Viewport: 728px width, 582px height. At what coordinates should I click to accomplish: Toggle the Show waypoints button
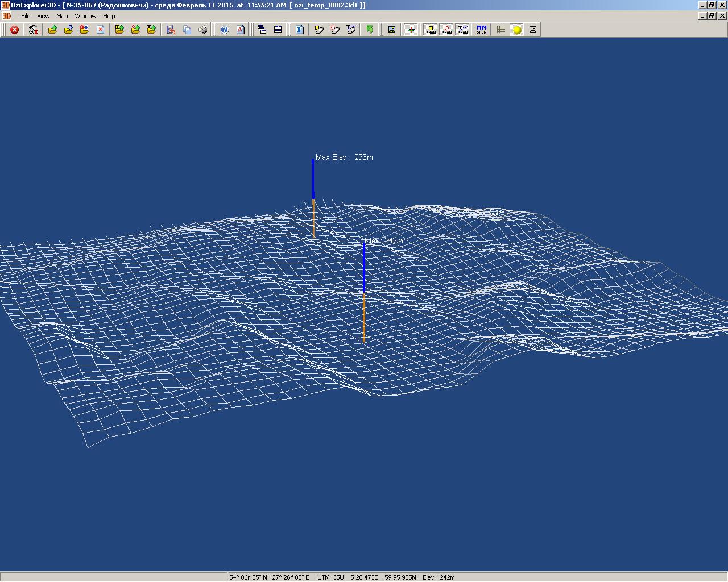431,30
